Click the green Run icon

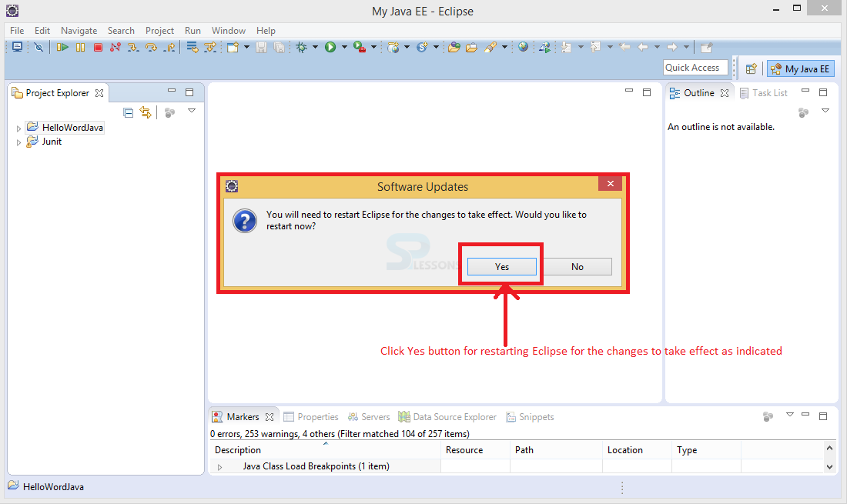click(x=330, y=48)
